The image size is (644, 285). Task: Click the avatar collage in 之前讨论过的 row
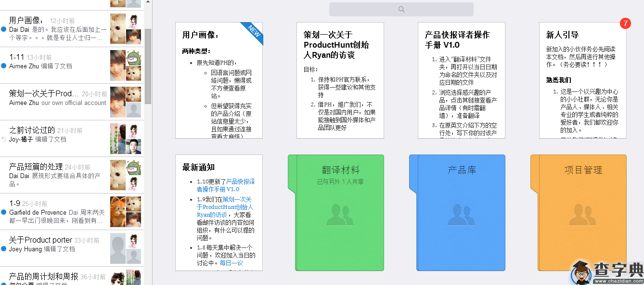[126, 139]
